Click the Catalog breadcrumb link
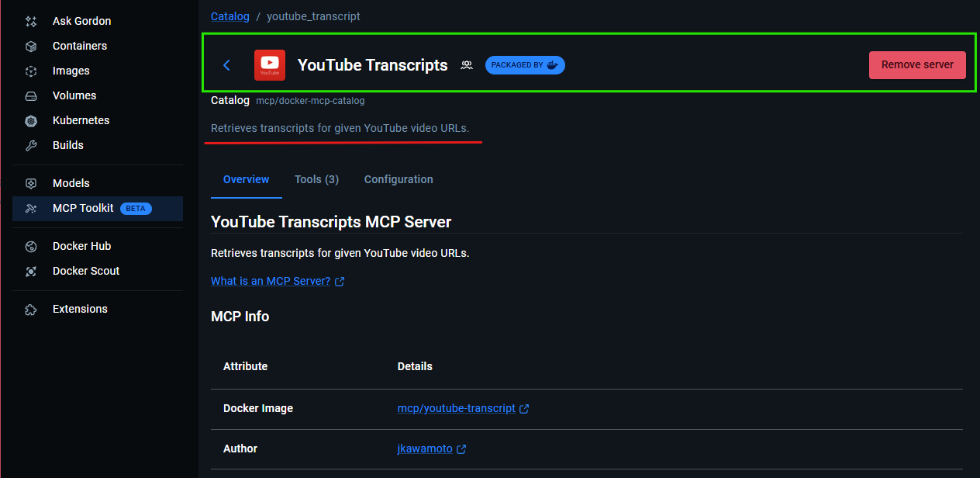This screenshot has width=980, height=478. (x=230, y=16)
